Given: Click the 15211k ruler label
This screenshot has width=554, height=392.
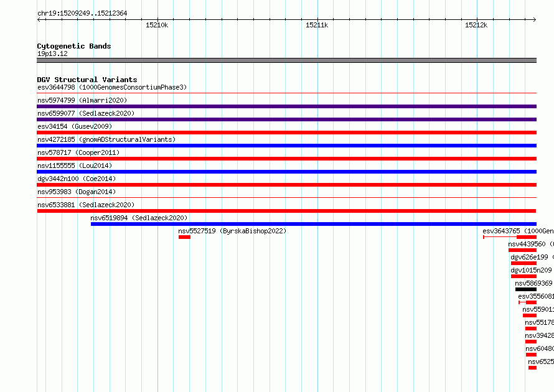Looking at the screenshot, I should tap(317, 25).
